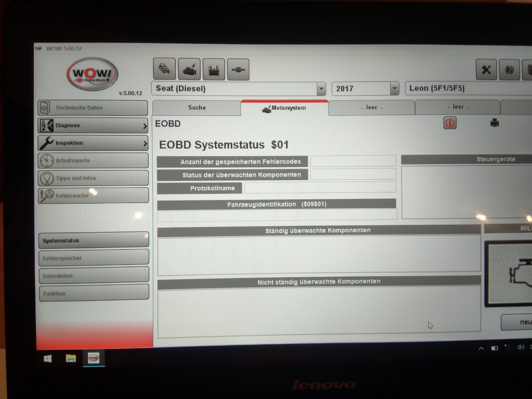Click the WOW! logo
Image resolution: width=532 pixels, height=399 pixels.
click(92, 74)
